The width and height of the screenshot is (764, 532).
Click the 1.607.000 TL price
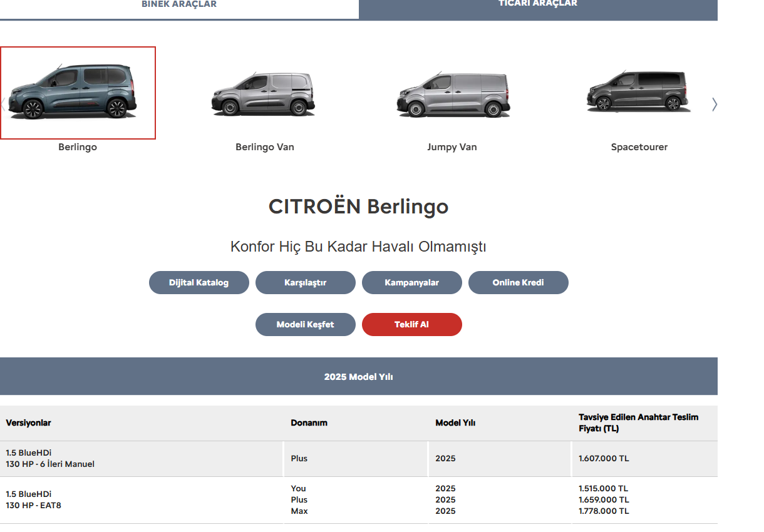click(604, 459)
